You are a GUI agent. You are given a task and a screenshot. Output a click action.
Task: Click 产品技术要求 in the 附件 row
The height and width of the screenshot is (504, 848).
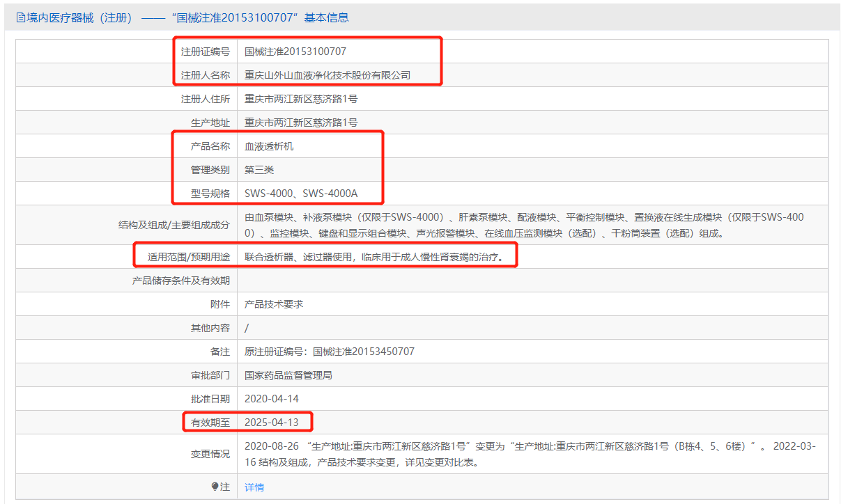click(x=274, y=304)
